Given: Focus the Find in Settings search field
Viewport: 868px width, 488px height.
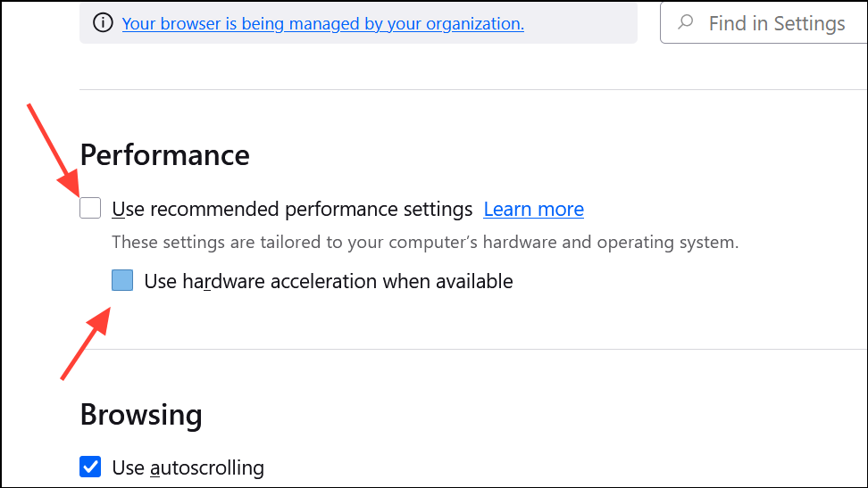Looking at the screenshot, I should [x=775, y=24].
